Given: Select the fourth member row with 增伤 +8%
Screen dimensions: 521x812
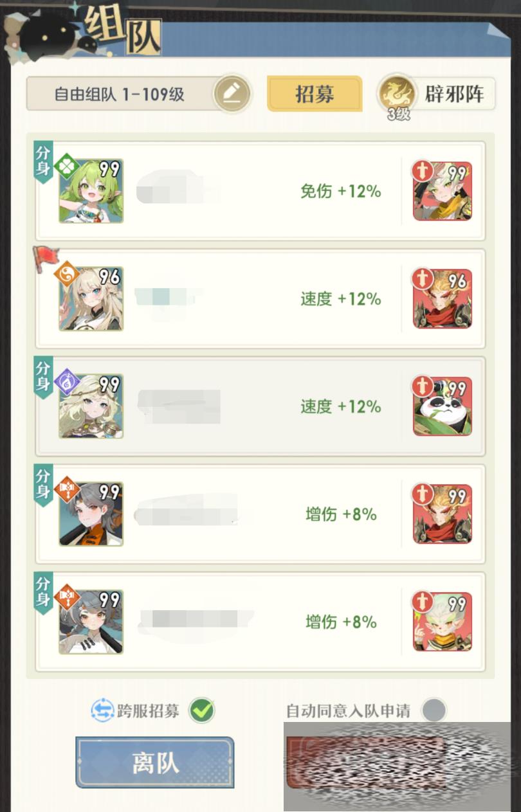Looking at the screenshot, I should pyautogui.click(x=260, y=514).
